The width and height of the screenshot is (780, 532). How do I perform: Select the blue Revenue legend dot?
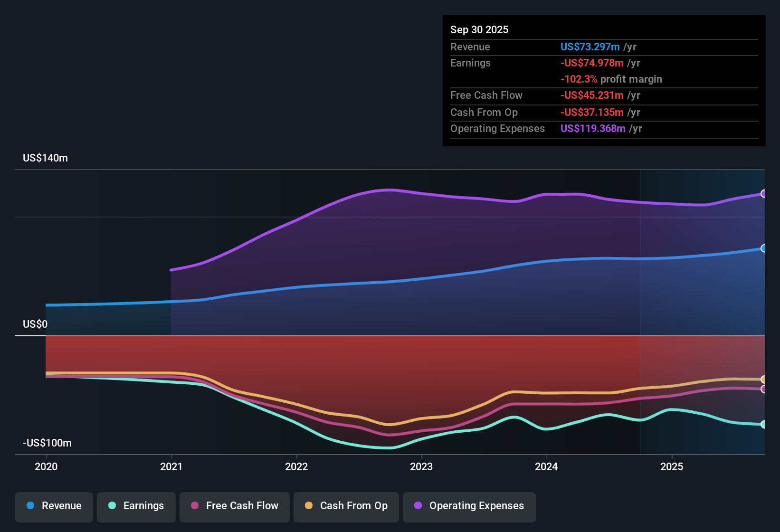pyautogui.click(x=30, y=506)
